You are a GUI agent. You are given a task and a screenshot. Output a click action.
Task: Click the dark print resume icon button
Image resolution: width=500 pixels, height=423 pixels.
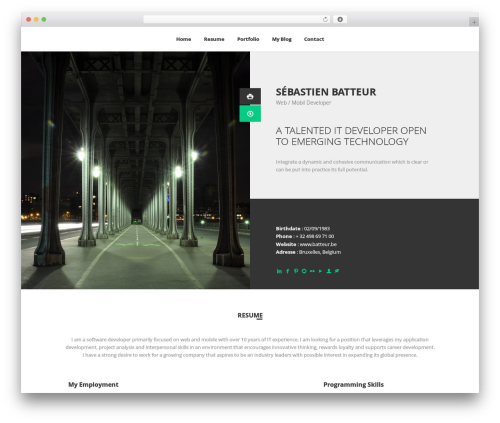pyautogui.click(x=250, y=96)
